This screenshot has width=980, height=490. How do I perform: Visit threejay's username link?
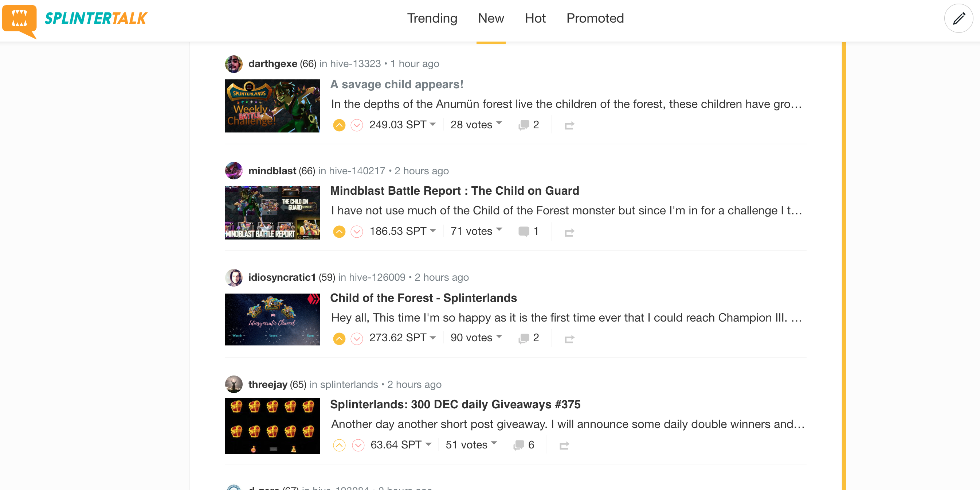[x=267, y=385]
